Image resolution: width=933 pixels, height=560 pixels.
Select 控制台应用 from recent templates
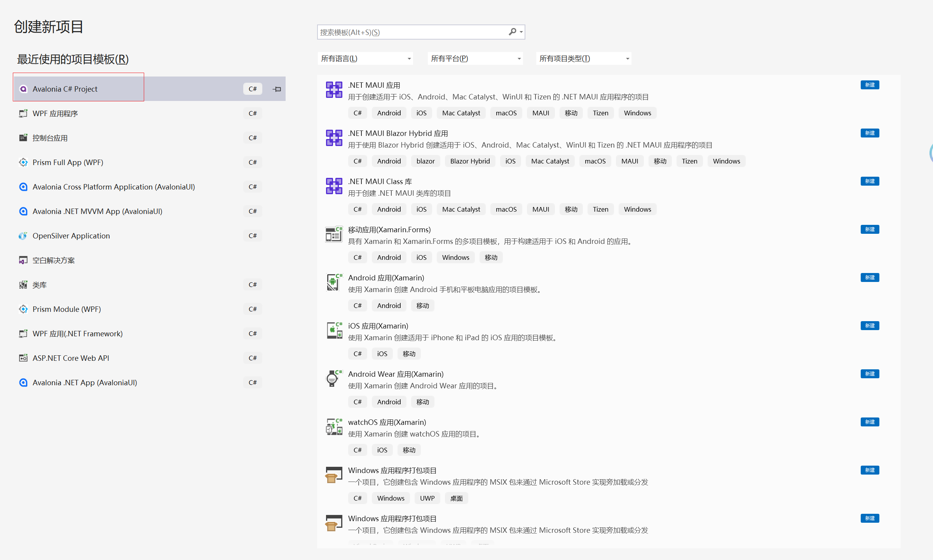[x=50, y=138]
